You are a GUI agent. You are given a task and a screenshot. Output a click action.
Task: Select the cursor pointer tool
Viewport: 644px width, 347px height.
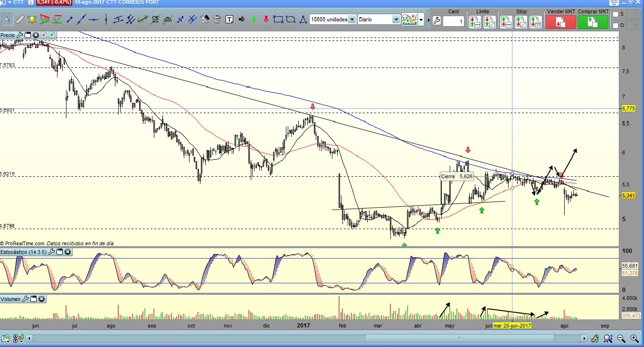pos(7,19)
